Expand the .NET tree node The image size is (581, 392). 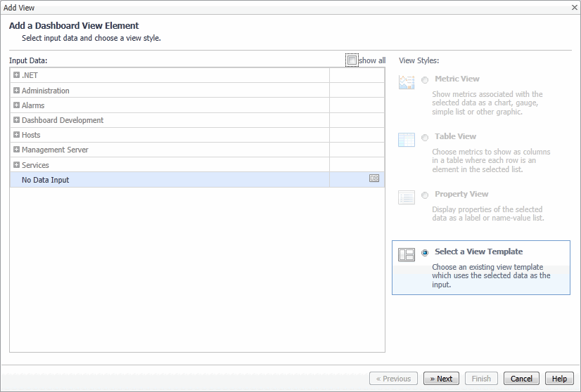coord(16,75)
